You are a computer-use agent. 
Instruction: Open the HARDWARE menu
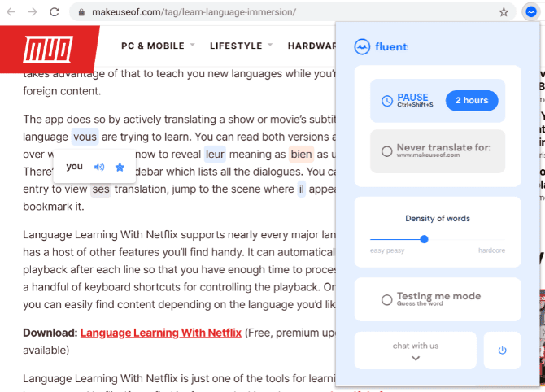point(312,46)
